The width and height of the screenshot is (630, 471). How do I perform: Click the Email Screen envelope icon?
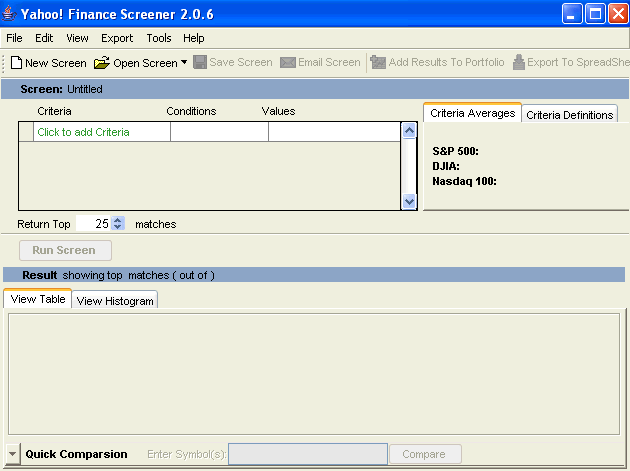coord(288,63)
